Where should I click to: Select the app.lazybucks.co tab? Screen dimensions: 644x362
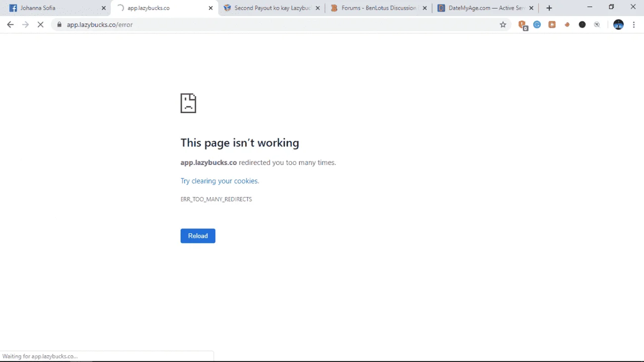point(165,8)
